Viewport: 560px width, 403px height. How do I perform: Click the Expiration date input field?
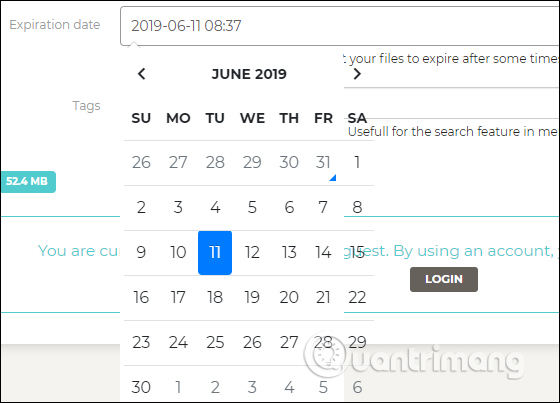point(339,26)
